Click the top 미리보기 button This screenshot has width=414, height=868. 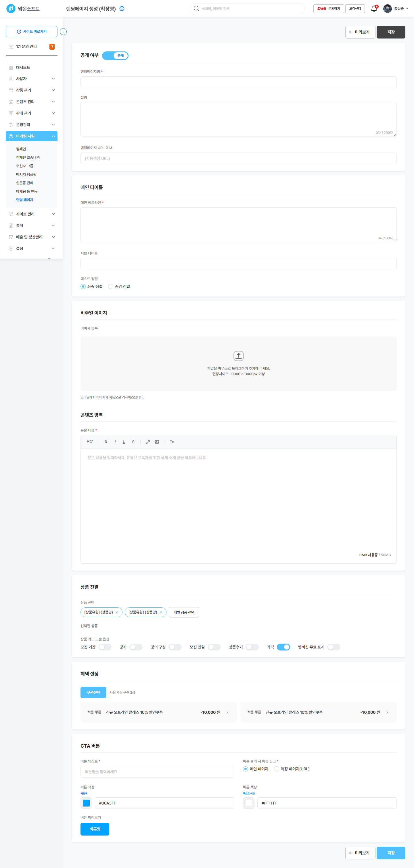click(x=360, y=32)
